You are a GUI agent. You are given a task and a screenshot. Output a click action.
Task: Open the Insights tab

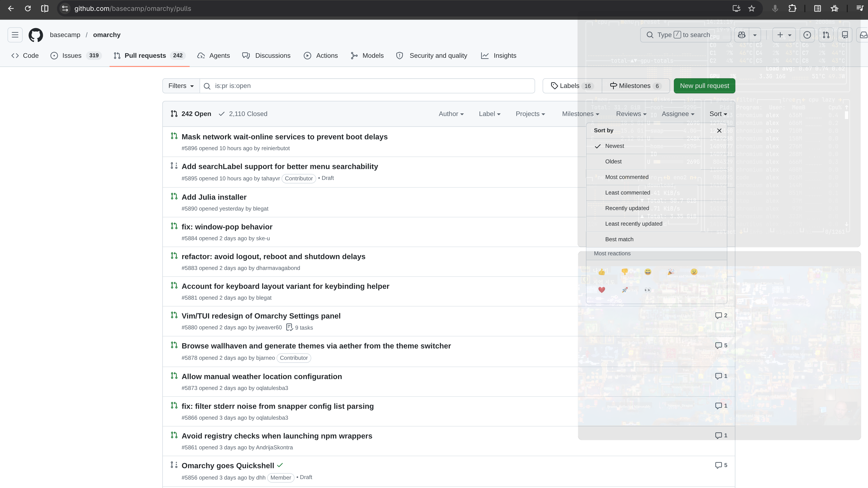tap(499, 56)
